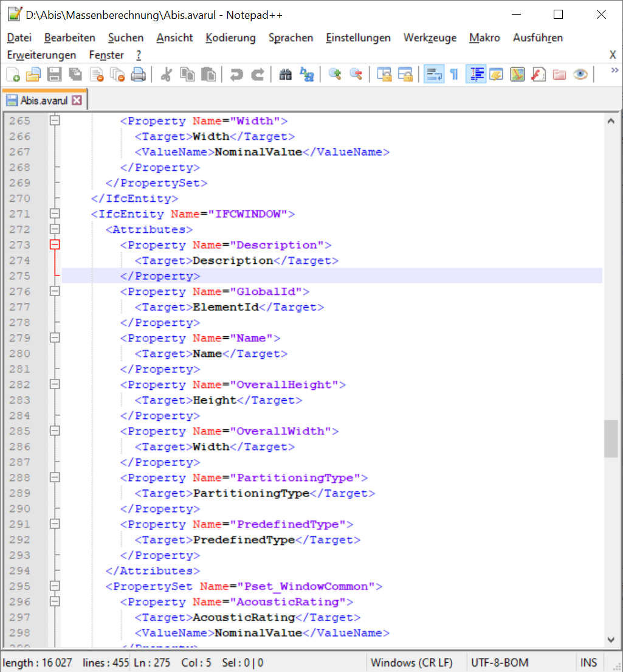The width and height of the screenshot is (623, 672).
Task: Click the Close All toolbar icon
Action: tap(117, 75)
